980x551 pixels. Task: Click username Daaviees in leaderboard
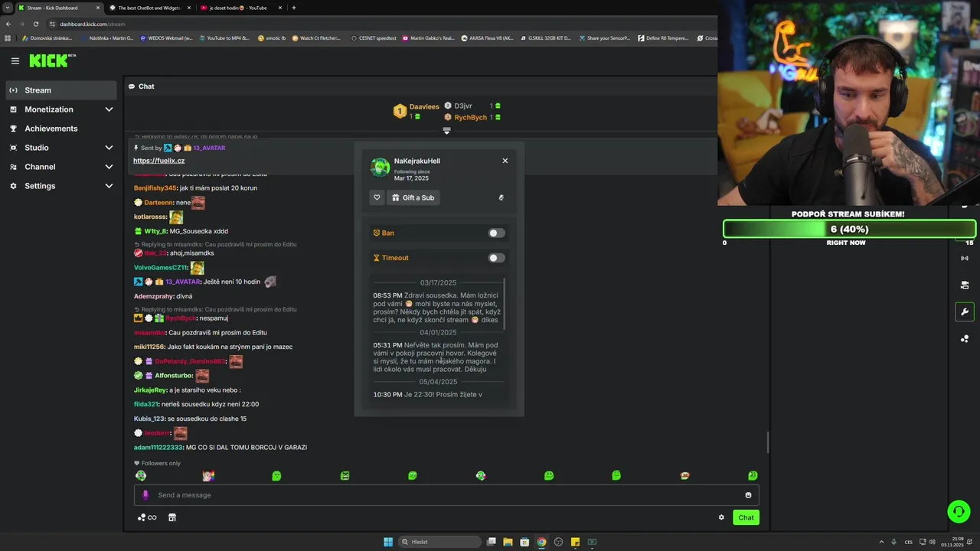(424, 106)
